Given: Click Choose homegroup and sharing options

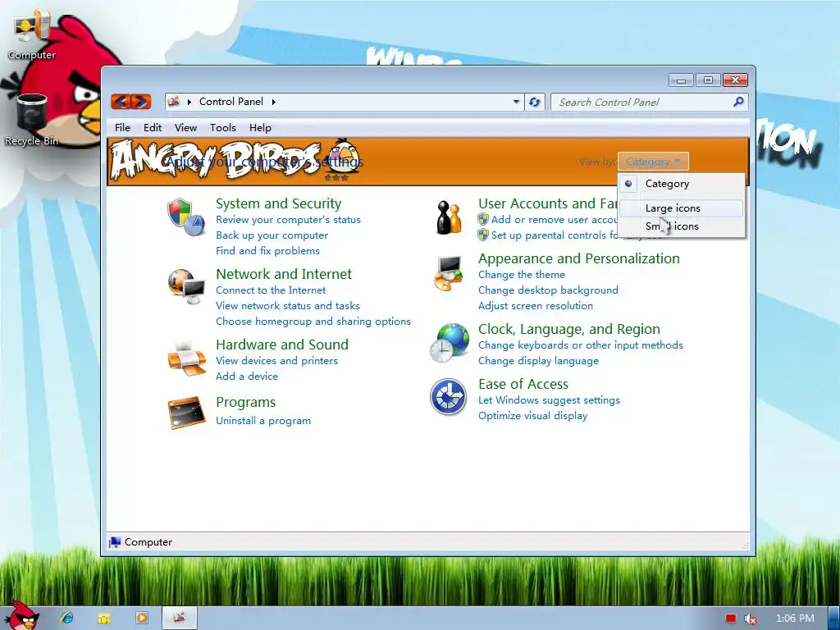Looking at the screenshot, I should coord(313,321).
